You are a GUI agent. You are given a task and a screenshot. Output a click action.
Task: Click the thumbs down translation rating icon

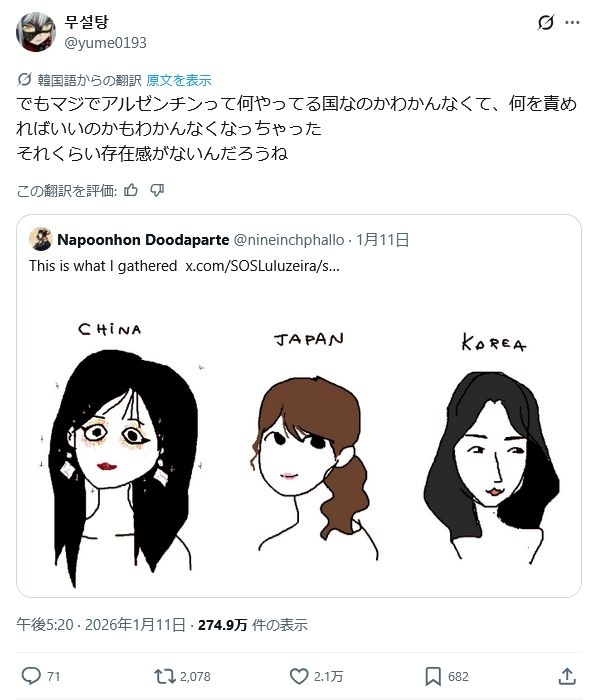click(x=157, y=191)
